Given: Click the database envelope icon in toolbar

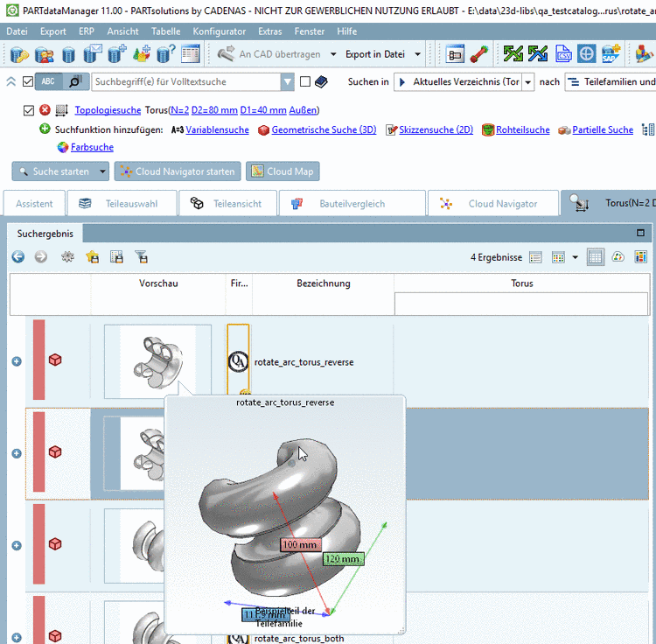Looking at the screenshot, I should (93, 54).
